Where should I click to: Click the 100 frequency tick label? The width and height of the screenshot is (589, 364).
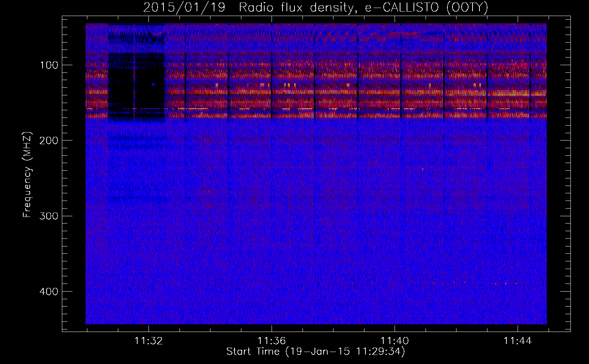click(49, 65)
